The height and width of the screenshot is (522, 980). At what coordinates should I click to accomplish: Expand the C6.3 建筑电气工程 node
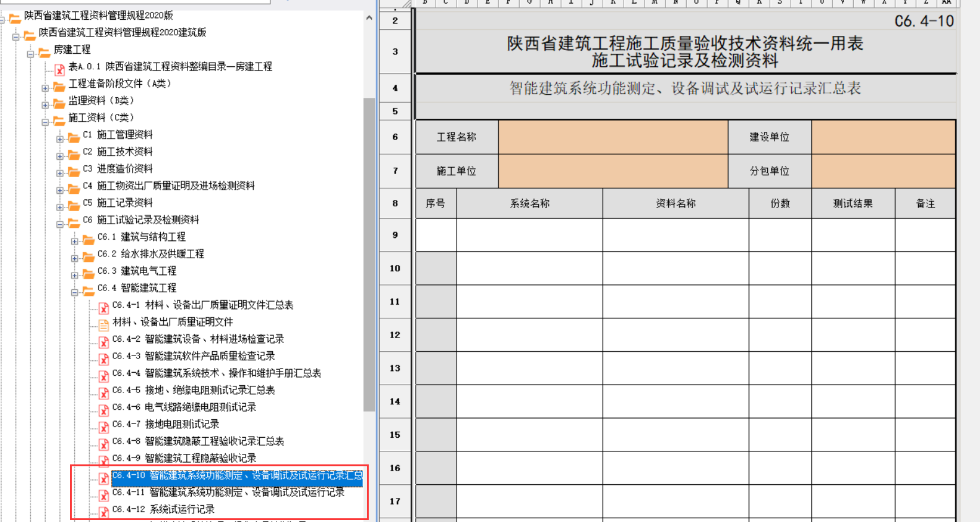[74, 276]
